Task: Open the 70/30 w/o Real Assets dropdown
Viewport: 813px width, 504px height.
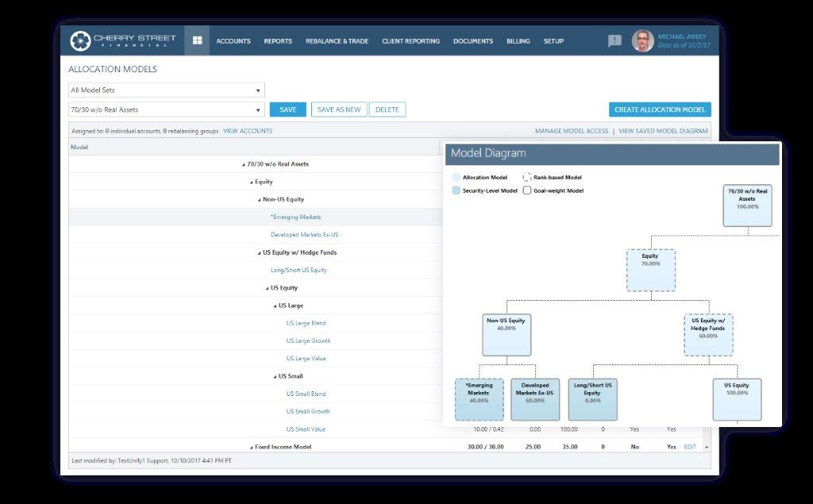Action: (x=167, y=110)
